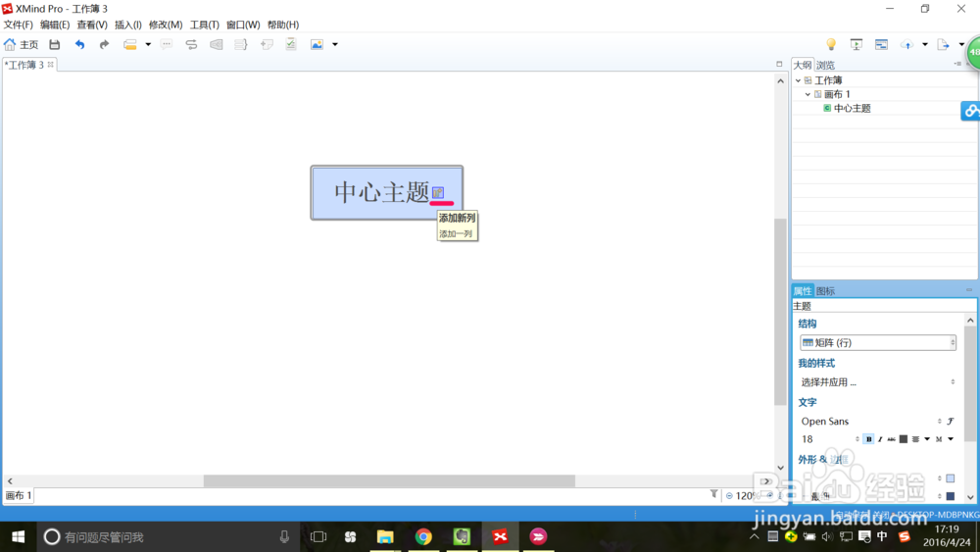Image resolution: width=980 pixels, height=552 pixels.
Task: Open the text case dropdown arrow
Action: 951,439
